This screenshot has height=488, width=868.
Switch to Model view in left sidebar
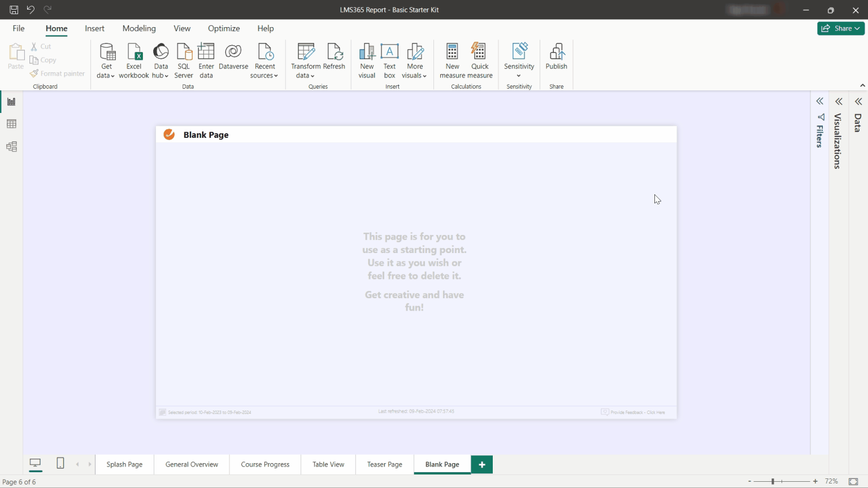point(11,147)
